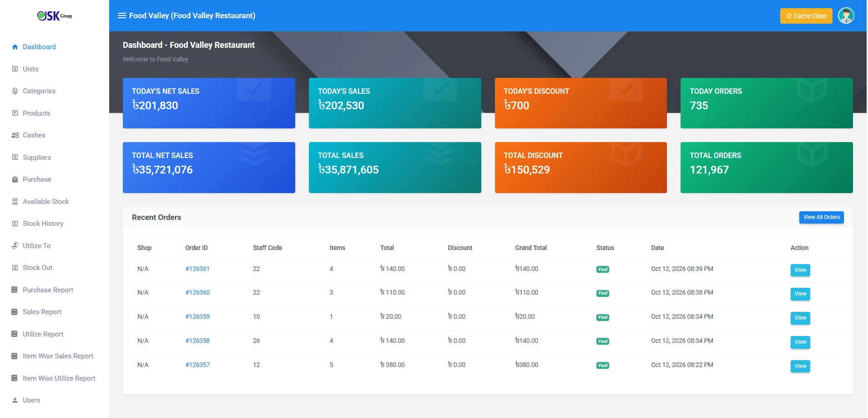This screenshot has height=418, width=868.
Task: Click the Dashboard home icon in sidebar
Action: tap(15, 47)
